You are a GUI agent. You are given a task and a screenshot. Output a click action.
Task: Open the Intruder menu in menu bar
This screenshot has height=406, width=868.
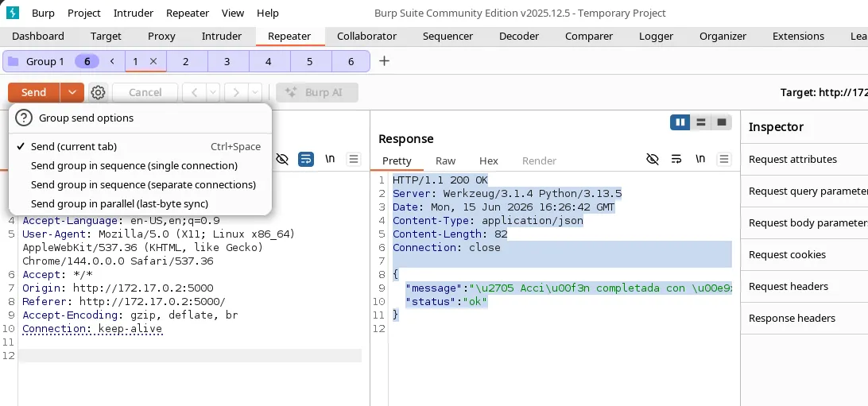pos(133,13)
